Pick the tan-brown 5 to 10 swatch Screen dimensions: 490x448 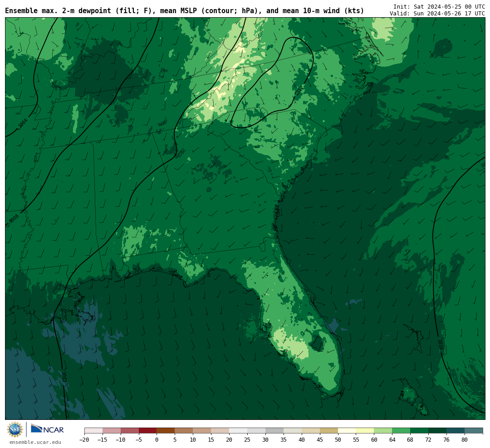(184, 431)
